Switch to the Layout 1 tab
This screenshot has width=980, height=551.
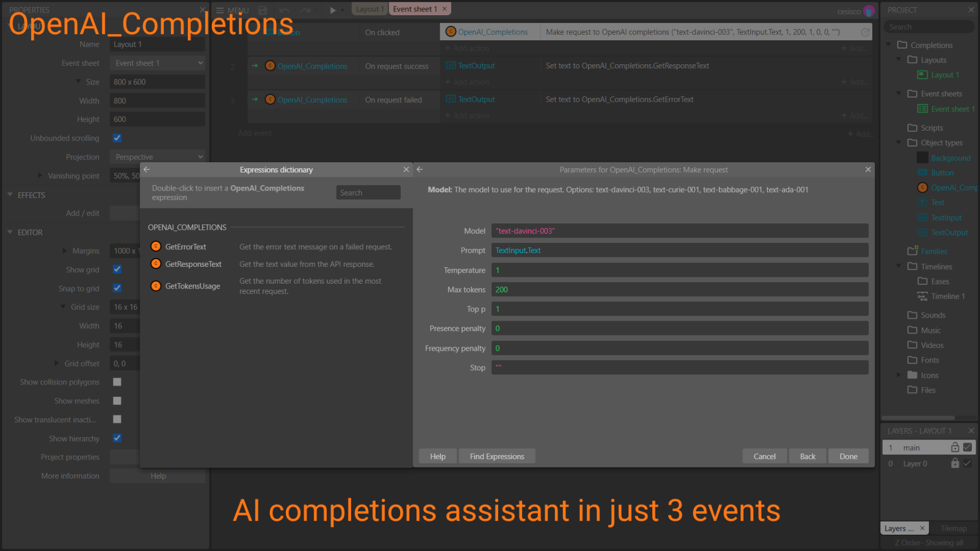point(370,9)
